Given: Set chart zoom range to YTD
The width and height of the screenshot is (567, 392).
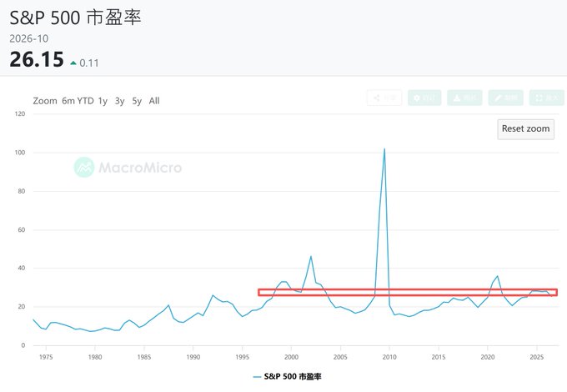Looking at the screenshot, I should point(85,101).
